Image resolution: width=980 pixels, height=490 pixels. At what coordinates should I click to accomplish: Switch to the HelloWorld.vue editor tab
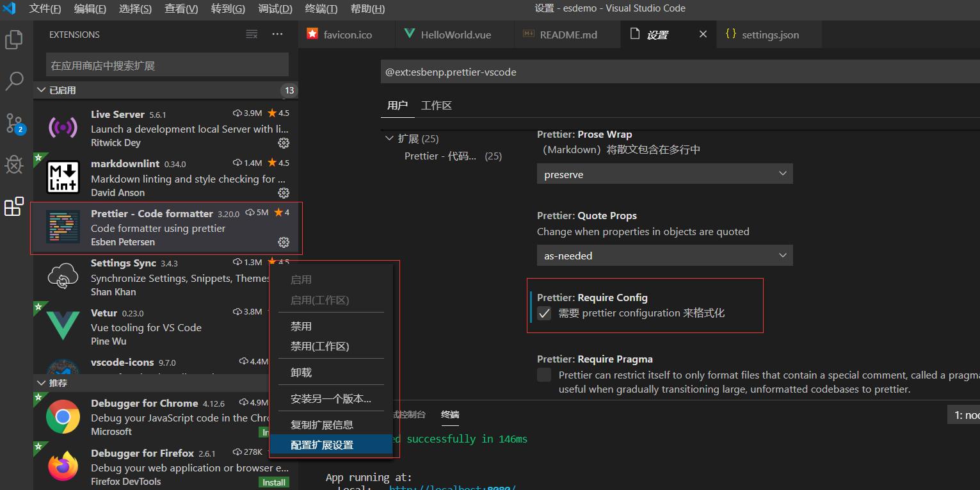coord(455,35)
